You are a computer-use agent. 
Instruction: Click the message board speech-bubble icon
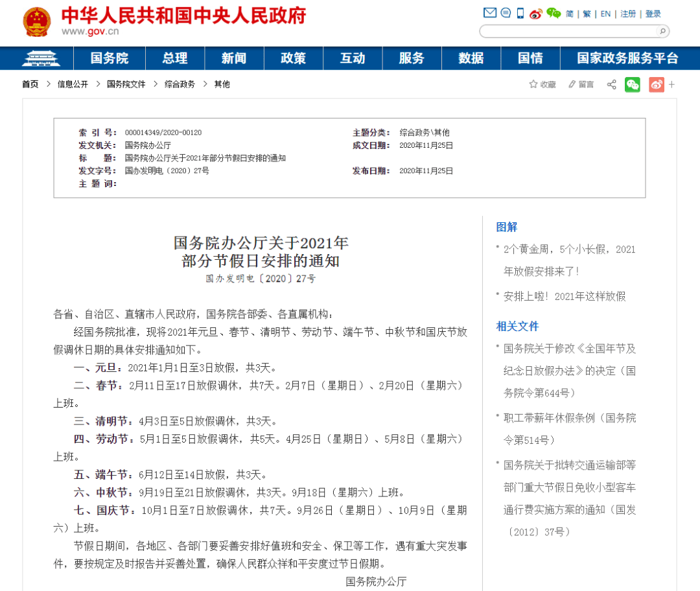point(506,12)
